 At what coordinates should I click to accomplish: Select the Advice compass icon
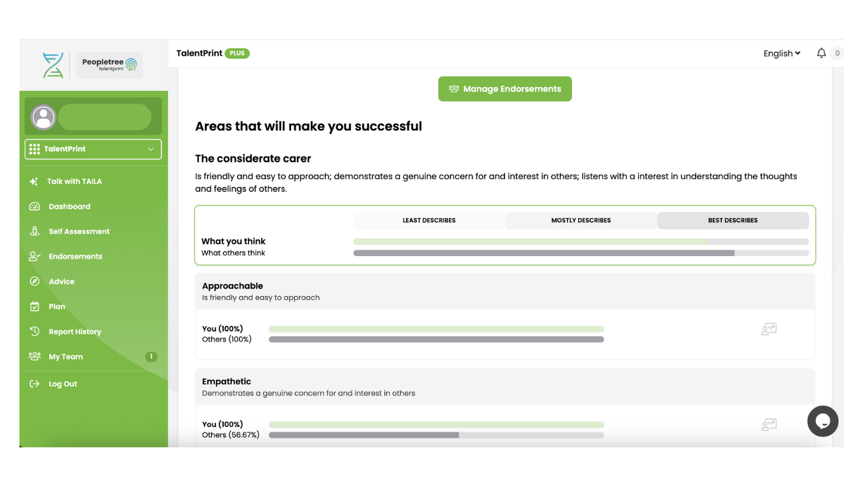coord(34,281)
